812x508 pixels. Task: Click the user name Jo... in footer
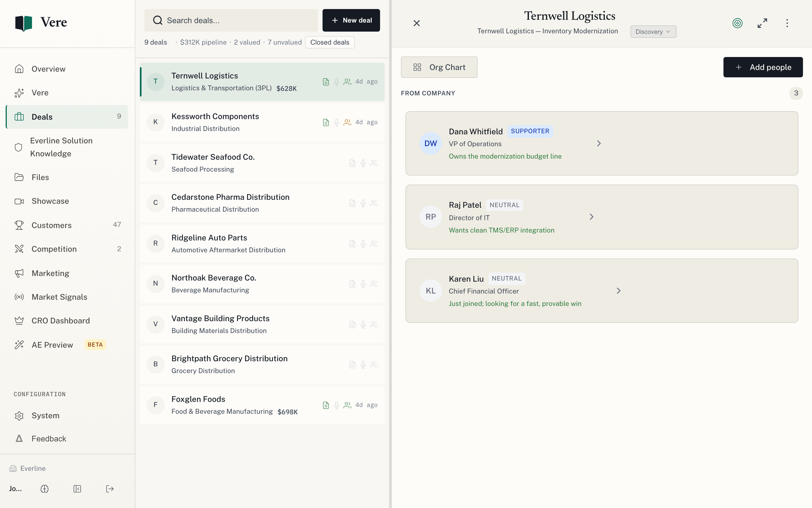(x=16, y=489)
